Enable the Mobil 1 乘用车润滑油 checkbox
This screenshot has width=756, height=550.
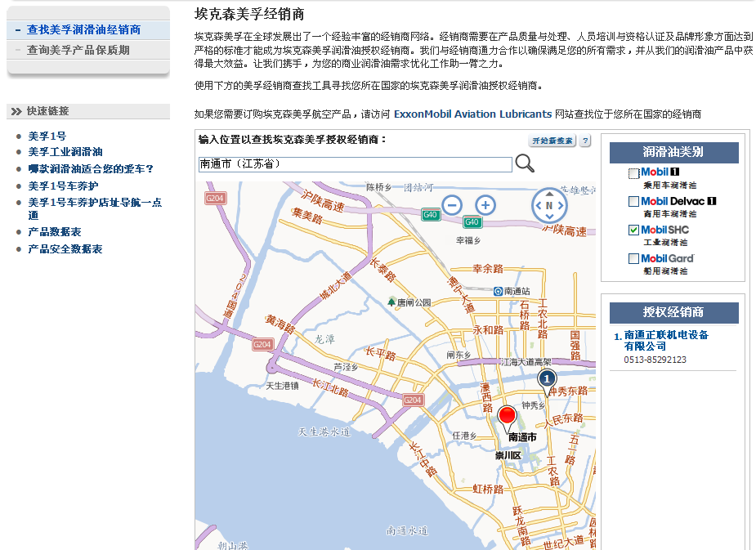[633, 173]
